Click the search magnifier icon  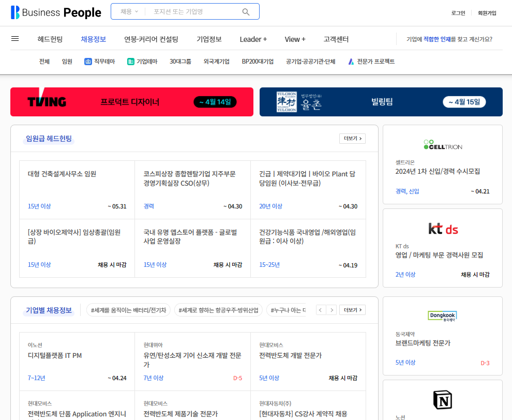pyautogui.click(x=246, y=12)
